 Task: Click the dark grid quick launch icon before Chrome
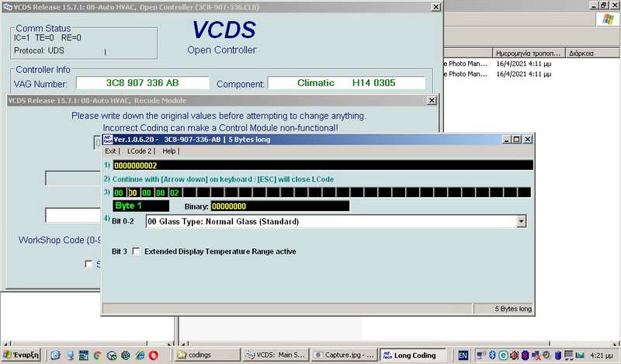tap(84, 355)
